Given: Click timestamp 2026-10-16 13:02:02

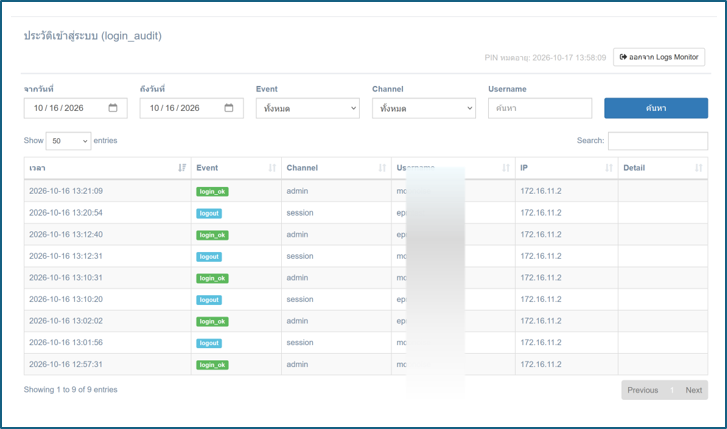Looking at the screenshot, I should (x=66, y=321).
